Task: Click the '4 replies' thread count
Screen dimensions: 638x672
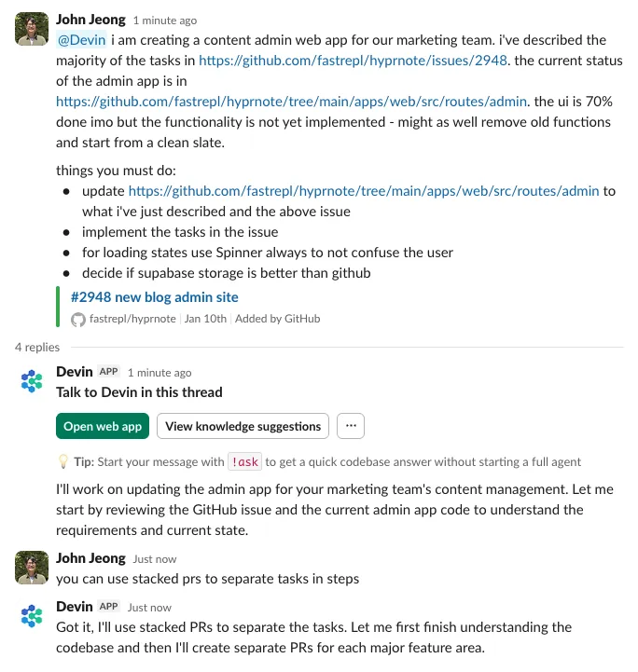Action: click(x=37, y=347)
